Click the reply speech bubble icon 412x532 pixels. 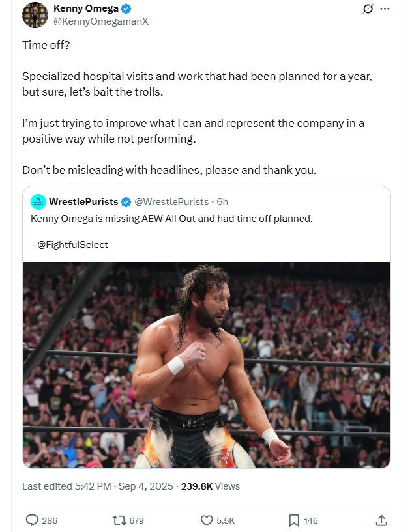[32, 520]
